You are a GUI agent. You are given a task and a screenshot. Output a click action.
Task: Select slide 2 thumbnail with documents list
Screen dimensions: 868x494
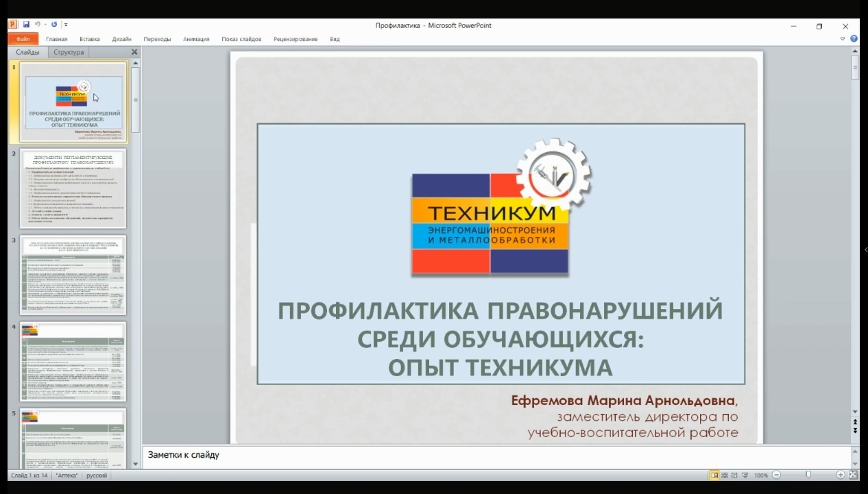coord(74,188)
